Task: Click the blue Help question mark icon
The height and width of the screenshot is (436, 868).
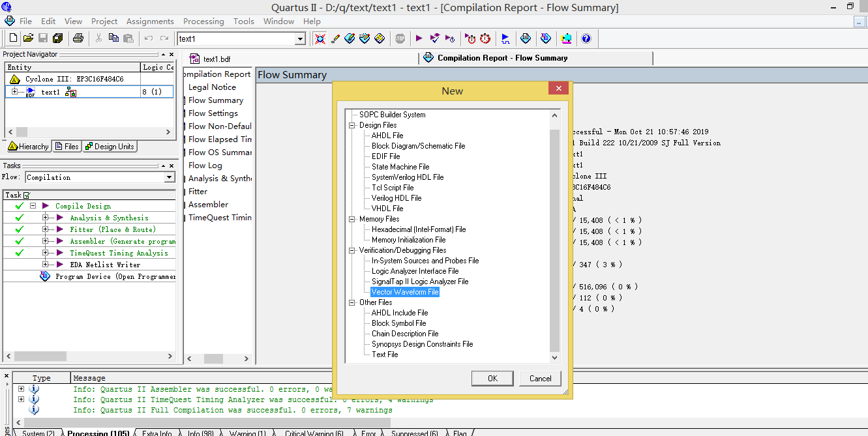Action: click(586, 38)
